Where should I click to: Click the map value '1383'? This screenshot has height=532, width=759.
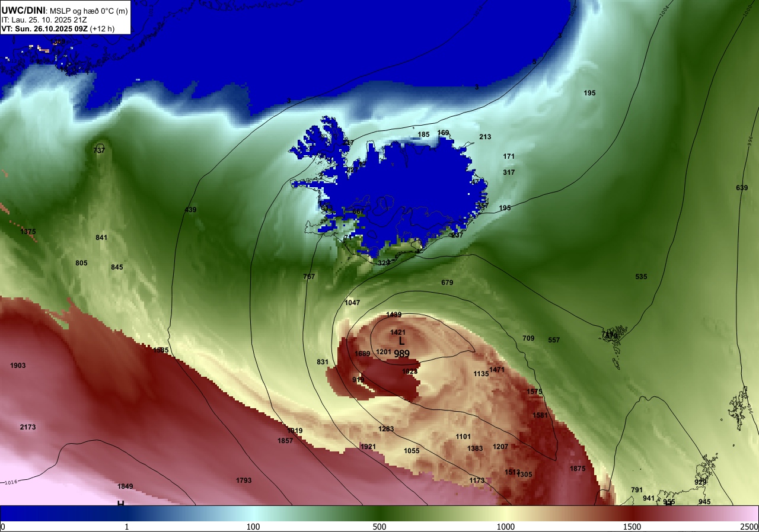click(475, 448)
